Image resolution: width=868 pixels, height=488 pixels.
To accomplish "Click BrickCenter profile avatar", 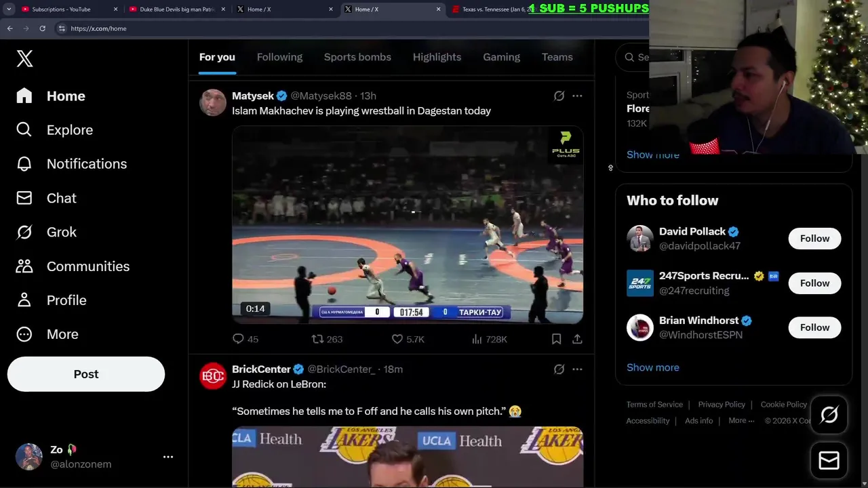I will (x=213, y=375).
